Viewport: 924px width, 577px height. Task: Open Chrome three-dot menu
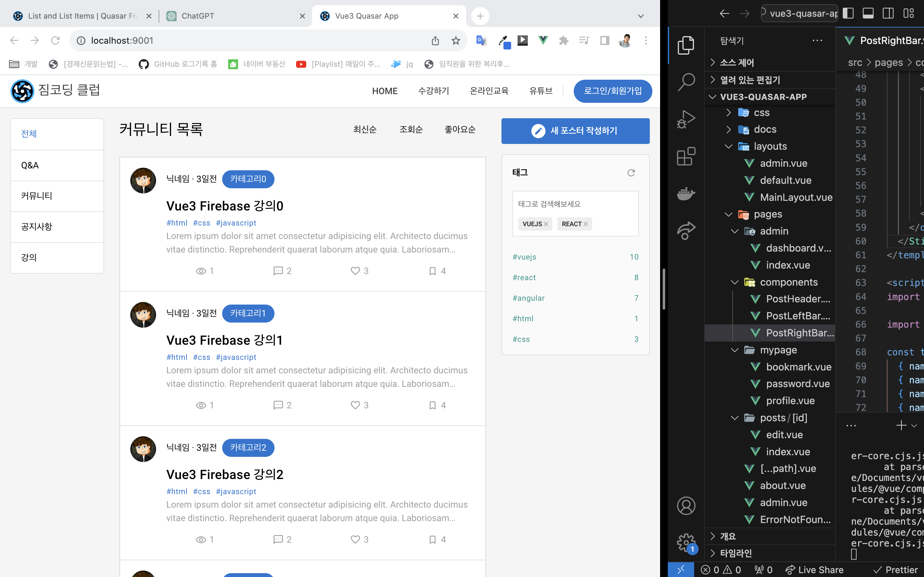click(x=646, y=40)
